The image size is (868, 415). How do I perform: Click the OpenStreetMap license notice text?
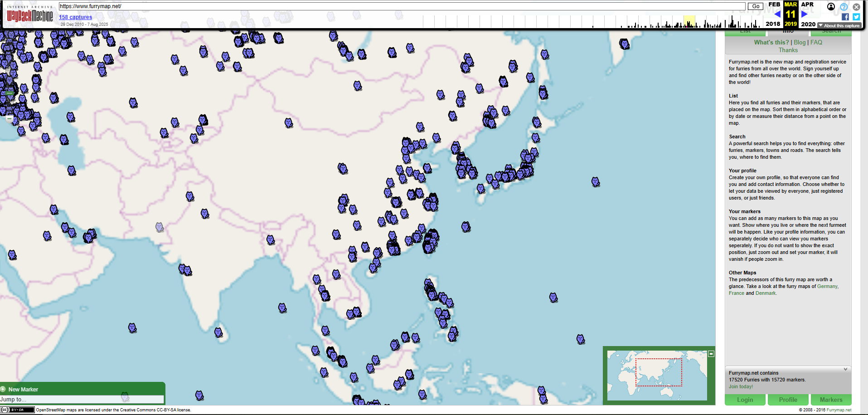(114, 410)
